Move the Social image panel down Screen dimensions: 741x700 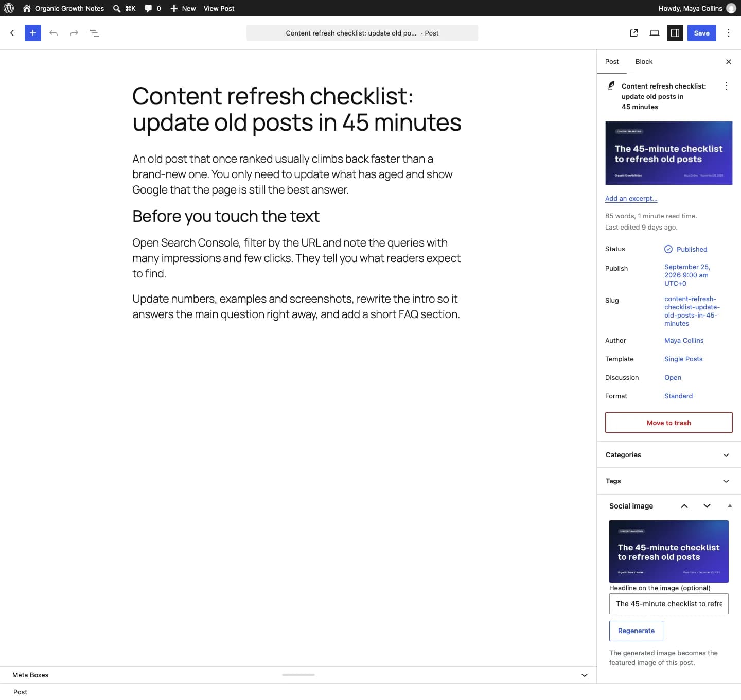coord(707,506)
